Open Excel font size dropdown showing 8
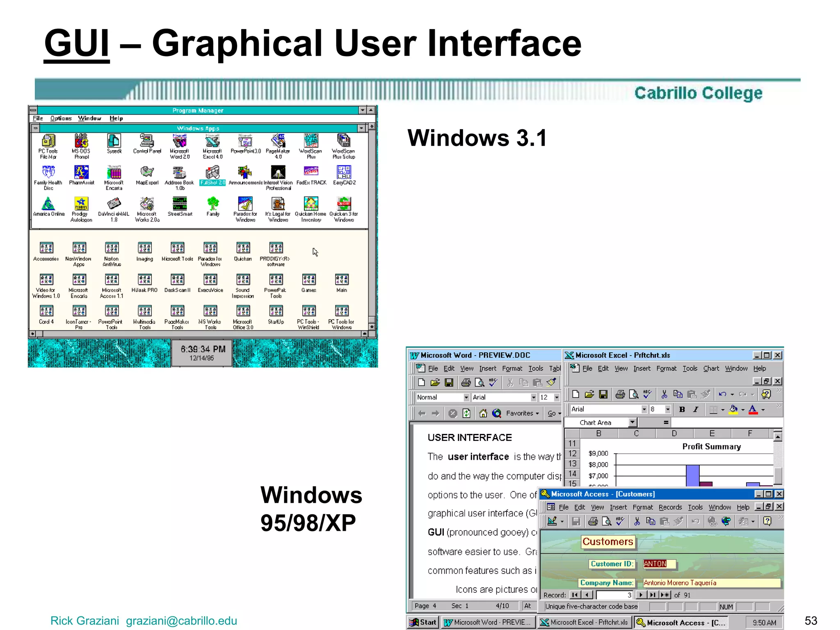The image size is (840, 630). [x=668, y=409]
